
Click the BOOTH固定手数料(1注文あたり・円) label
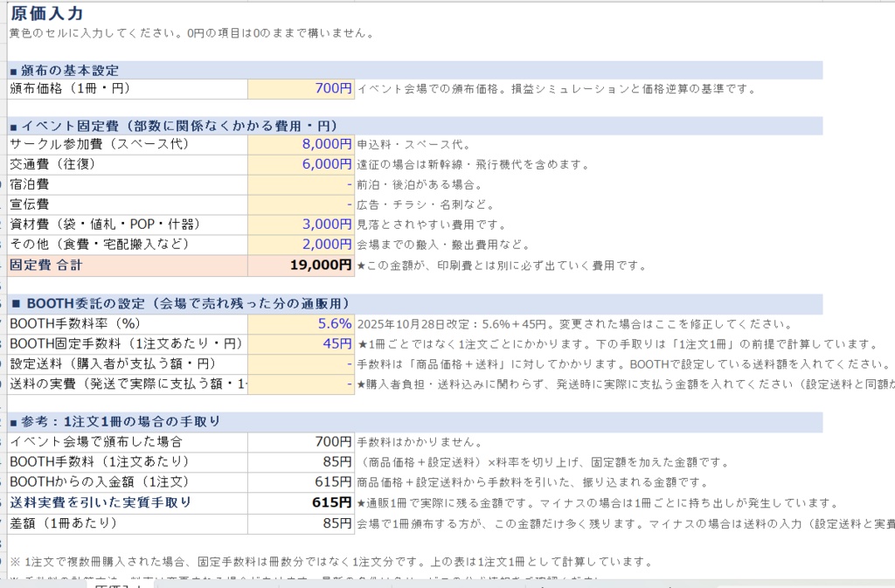[128, 344]
